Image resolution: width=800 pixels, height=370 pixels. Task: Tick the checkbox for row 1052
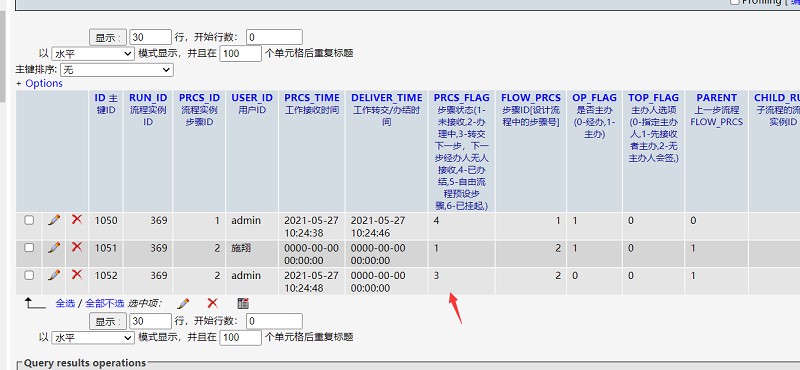pyautogui.click(x=29, y=275)
